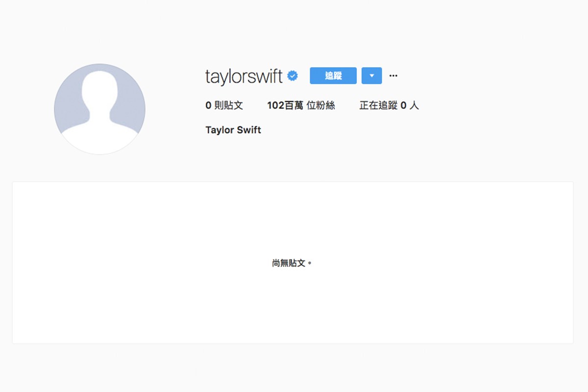Screen dimensions: 588x392
Task: Select the taylorswift username heading
Action: (244, 76)
